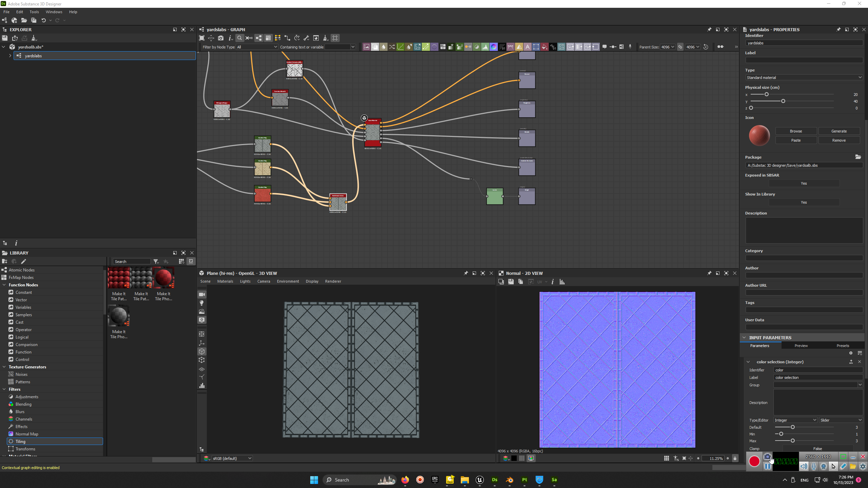The image size is (868, 488).
Task: Click the camera icon in 3D view sidebar
Action: click(x=202, y=294)
